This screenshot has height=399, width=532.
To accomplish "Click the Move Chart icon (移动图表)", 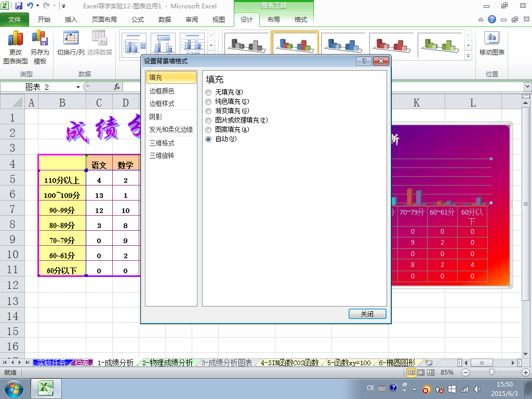I will [x=491, y=43].
